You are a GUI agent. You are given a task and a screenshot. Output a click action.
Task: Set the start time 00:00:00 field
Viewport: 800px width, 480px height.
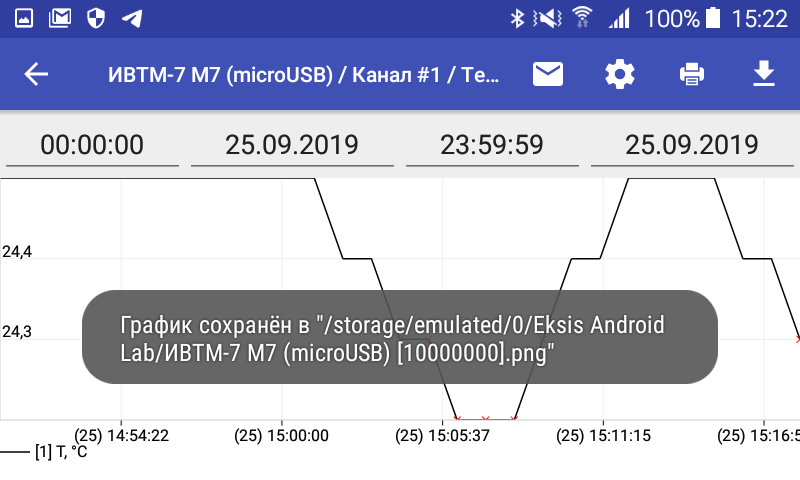(92, 145)
